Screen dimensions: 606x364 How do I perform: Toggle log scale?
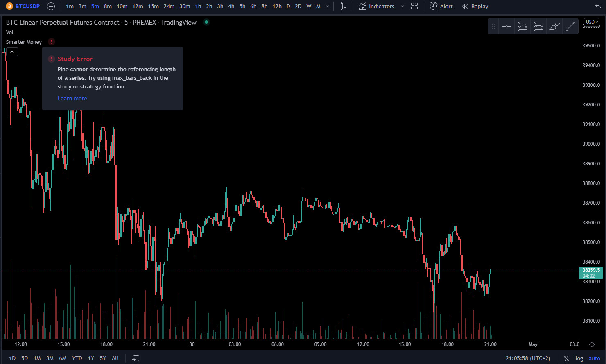pos(579,358)
